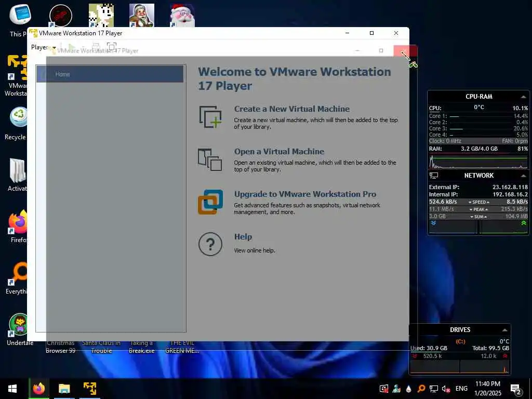Switch to Firefox on the taskbar
532x399 pixels.
38,389
